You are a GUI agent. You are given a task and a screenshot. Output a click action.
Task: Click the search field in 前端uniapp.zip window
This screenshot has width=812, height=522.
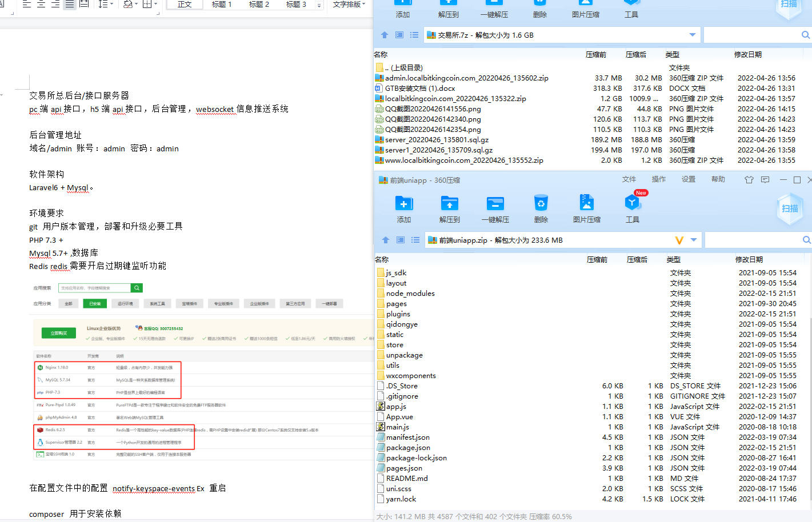pos(753,240)
